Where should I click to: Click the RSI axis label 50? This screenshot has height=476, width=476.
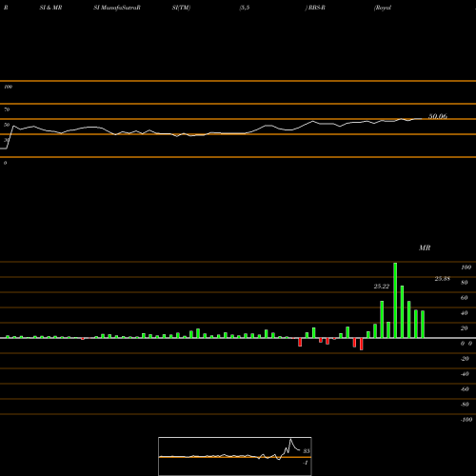7,125
